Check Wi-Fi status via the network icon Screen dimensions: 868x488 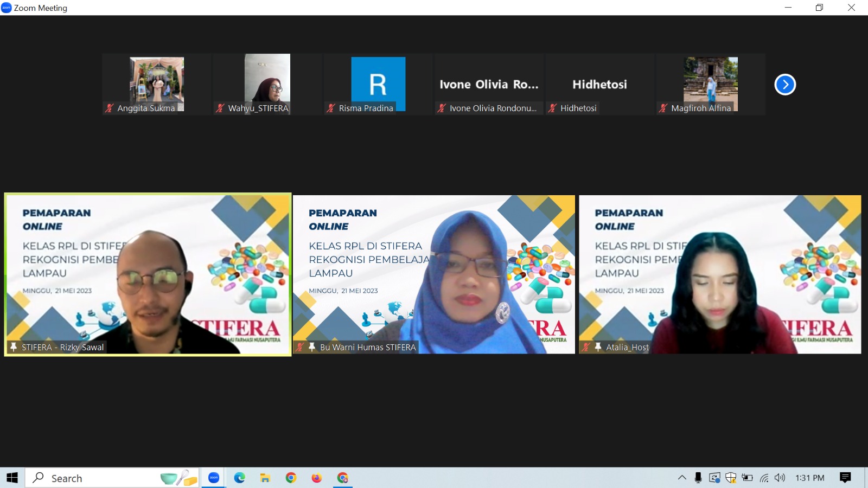coord(765,478)
